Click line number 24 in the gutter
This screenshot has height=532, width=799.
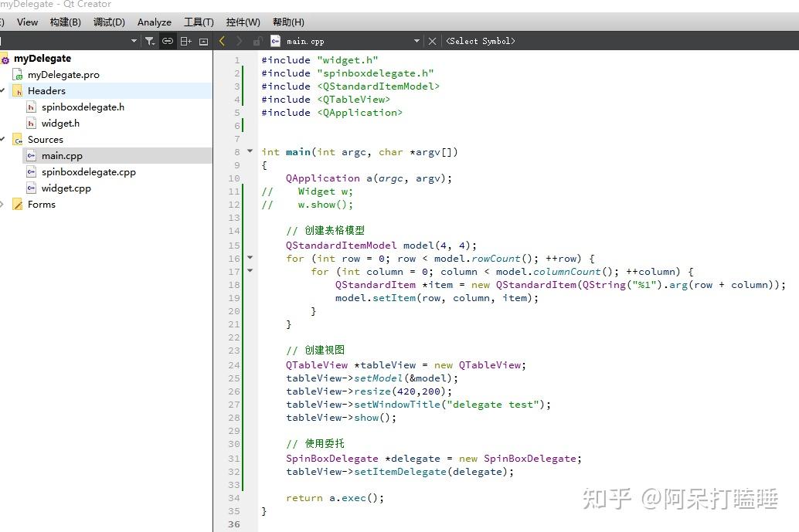tap(234, 365)
